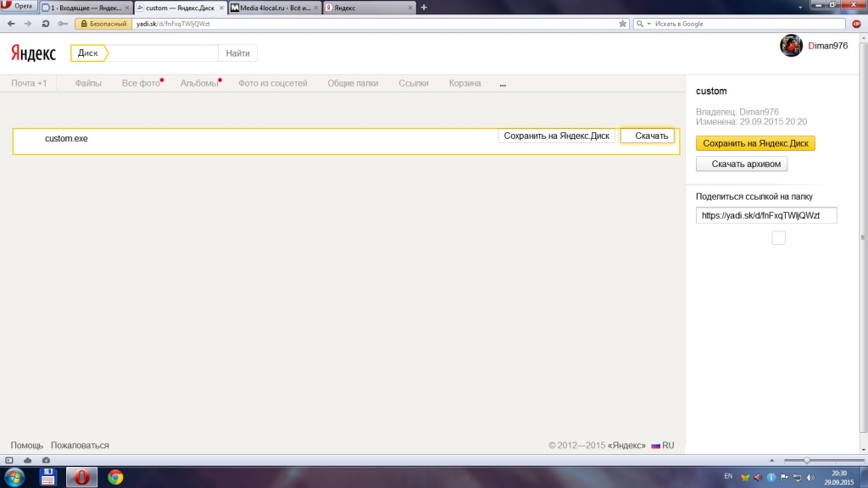868x488 pixels.
Task: Open the Windows Start menu
Action: (x=14, y=477)
